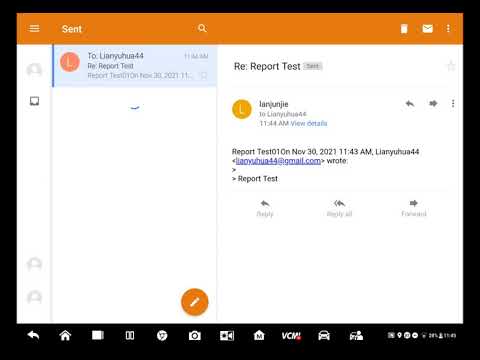Open the To: Lianyuhua44 sent email row
This screenshot has height=360, width=480.
point(135,66)
